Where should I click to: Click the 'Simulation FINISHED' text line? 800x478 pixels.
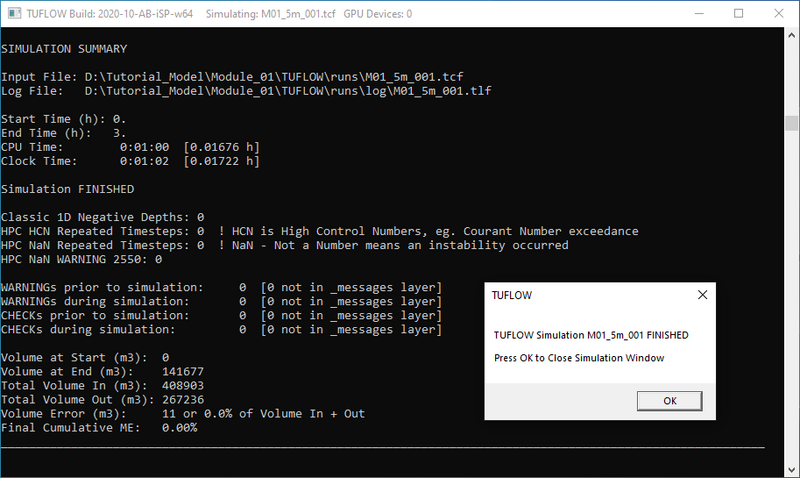click(x=68, y=188)
